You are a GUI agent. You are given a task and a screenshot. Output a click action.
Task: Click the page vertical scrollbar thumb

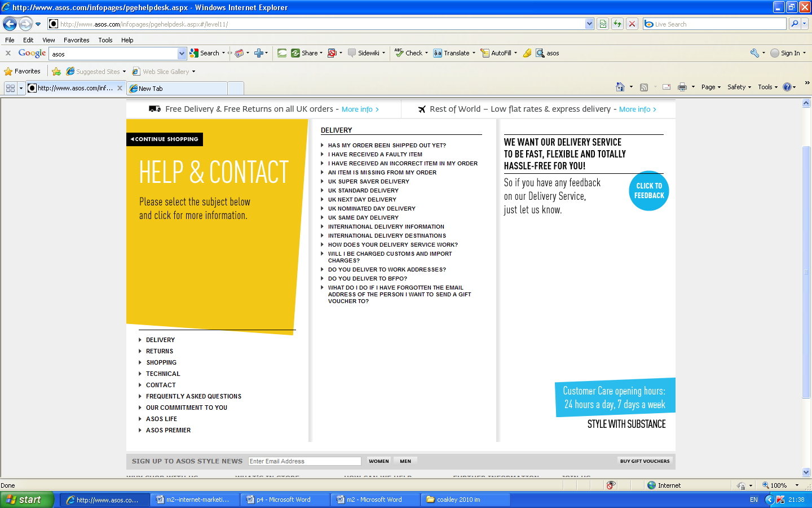(806, 272)
